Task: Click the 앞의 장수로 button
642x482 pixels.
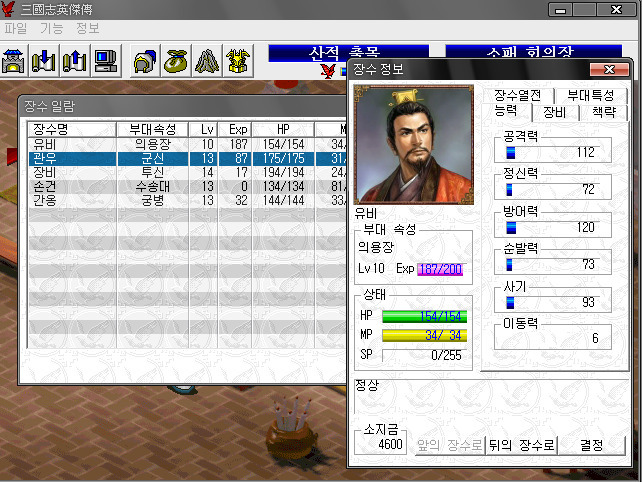Action: point(450,445)
